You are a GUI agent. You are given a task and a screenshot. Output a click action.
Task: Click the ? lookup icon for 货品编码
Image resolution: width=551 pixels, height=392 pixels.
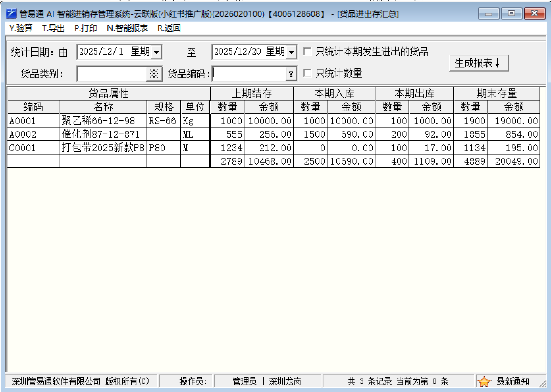[x=291, y=74]
